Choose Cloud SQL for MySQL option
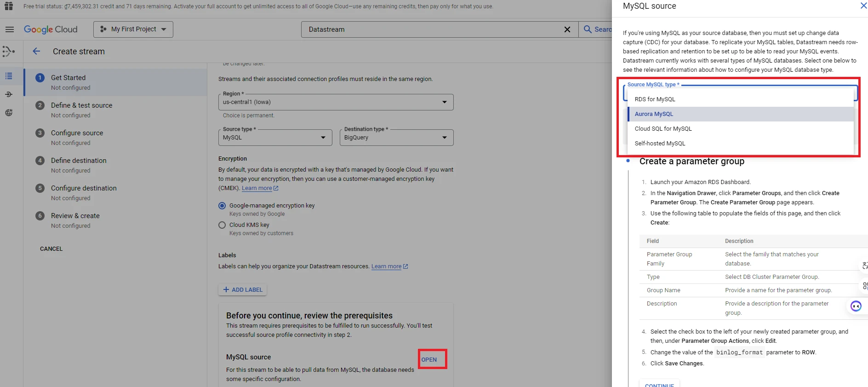This screenshot has height=387, width=868. point(663,129)
